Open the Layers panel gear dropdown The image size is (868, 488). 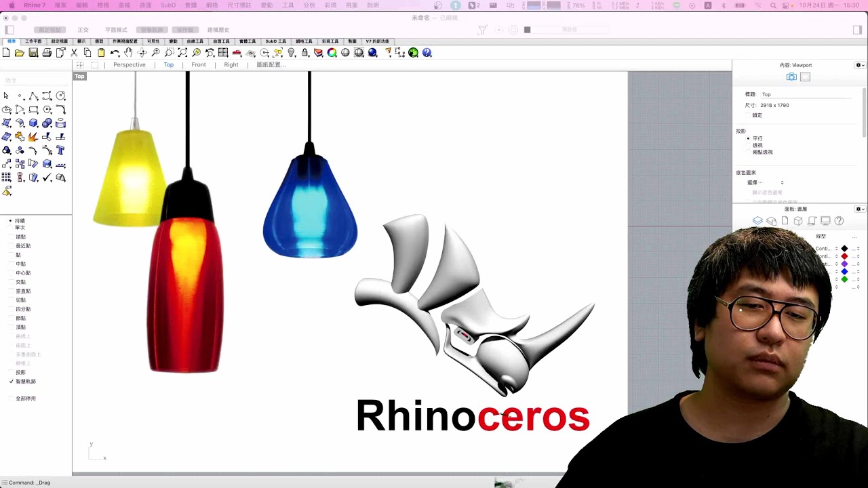[x=859, y=209]
